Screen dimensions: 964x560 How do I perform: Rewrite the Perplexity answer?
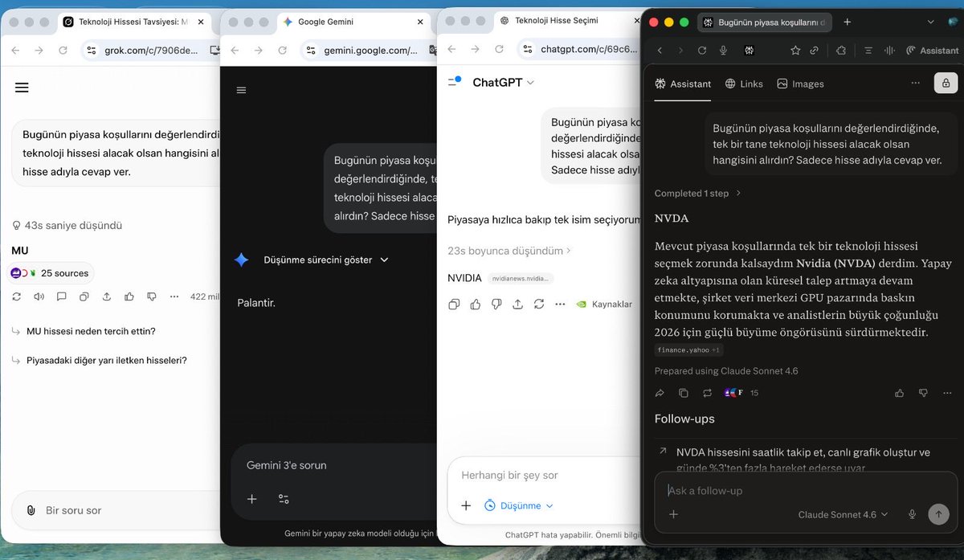(x=707, y=393)
